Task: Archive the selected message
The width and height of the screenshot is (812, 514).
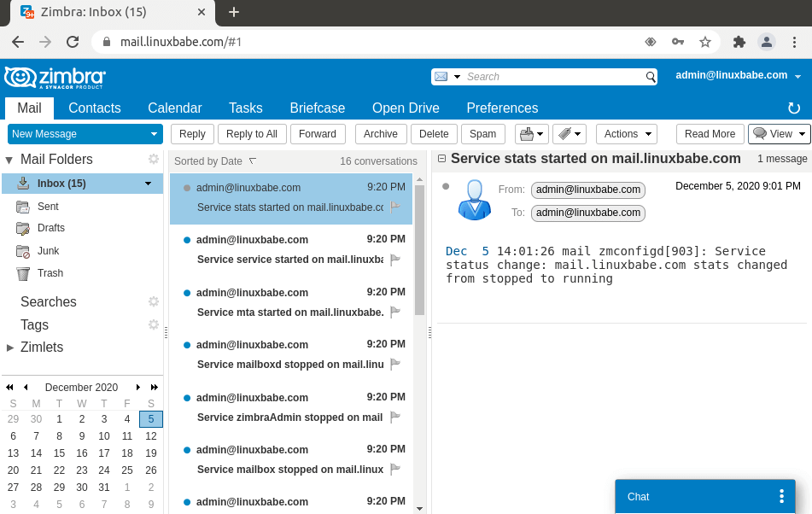Action: point(381,134)
